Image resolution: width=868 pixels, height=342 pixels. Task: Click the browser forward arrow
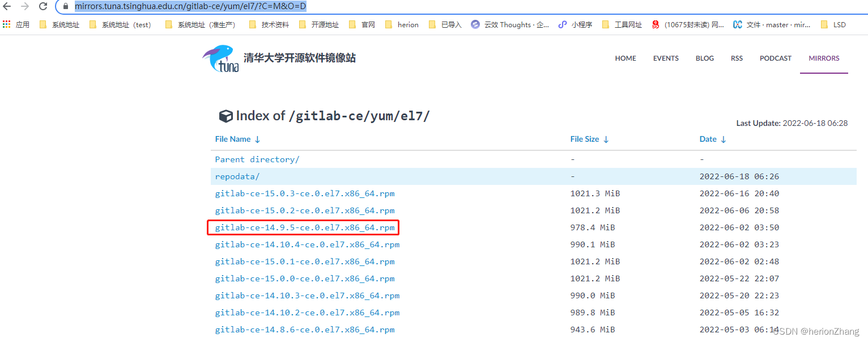[x=25, y=6]
